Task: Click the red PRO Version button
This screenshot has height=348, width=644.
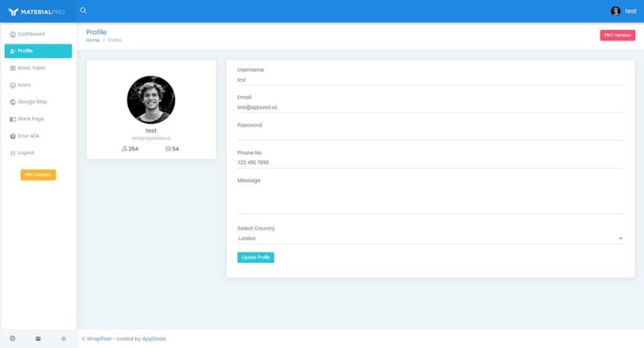Action: point(618,35)
